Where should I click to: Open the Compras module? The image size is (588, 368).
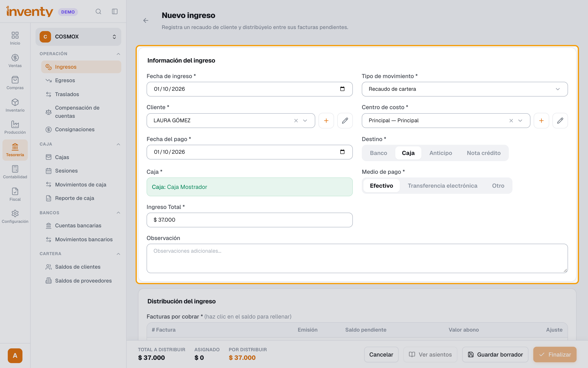coord(15,83)
